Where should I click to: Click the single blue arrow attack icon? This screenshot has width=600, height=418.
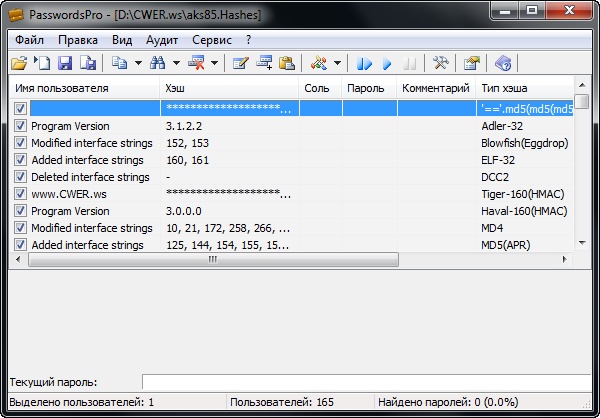(x=387, y=64)
